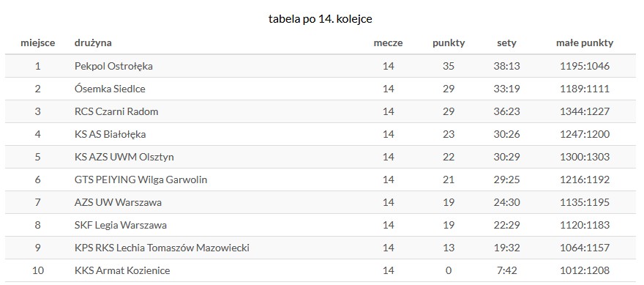Select GTS PEIYING Wilga Garwolin team
The image size is (644, 285).
(141, 179)
